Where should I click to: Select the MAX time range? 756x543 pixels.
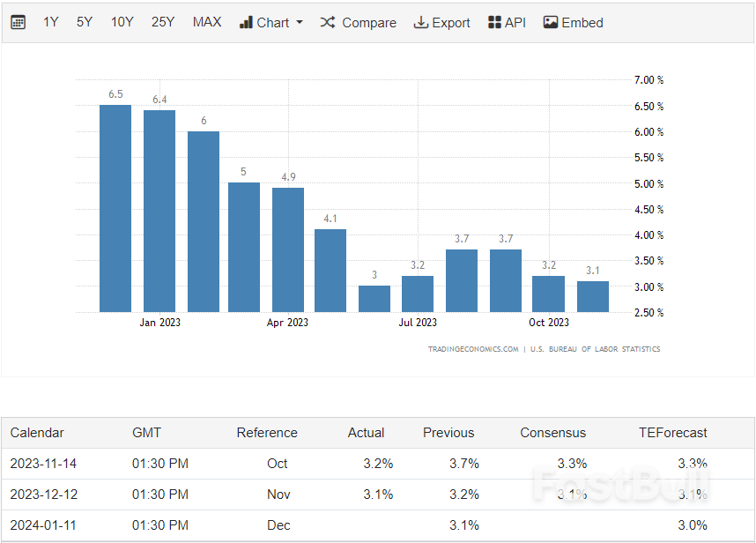207,22
